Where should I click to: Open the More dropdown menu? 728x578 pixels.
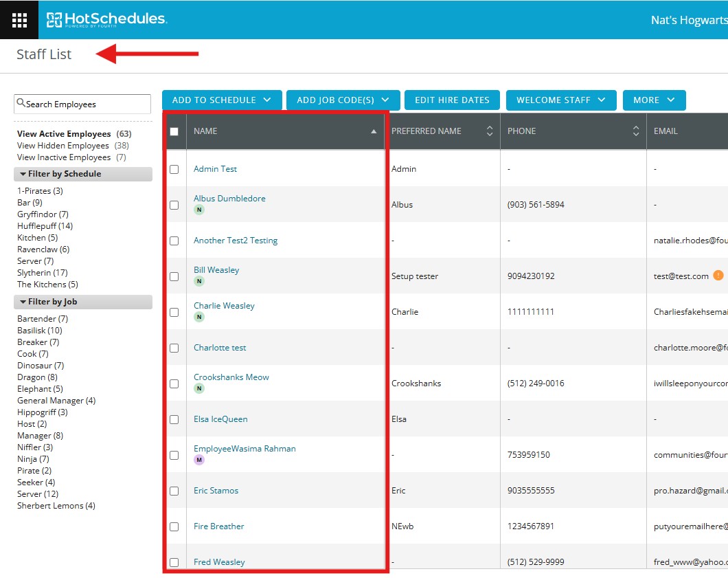(654, 100)
